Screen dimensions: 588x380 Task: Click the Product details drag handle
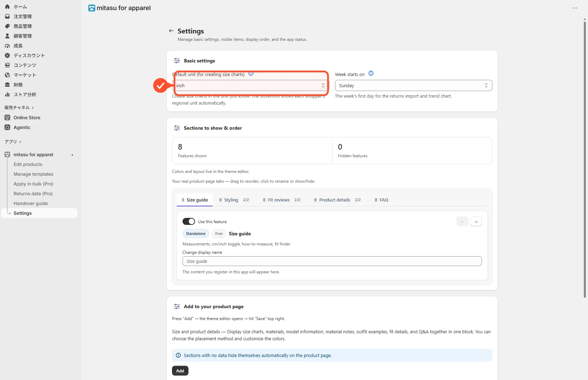point(315,200)
